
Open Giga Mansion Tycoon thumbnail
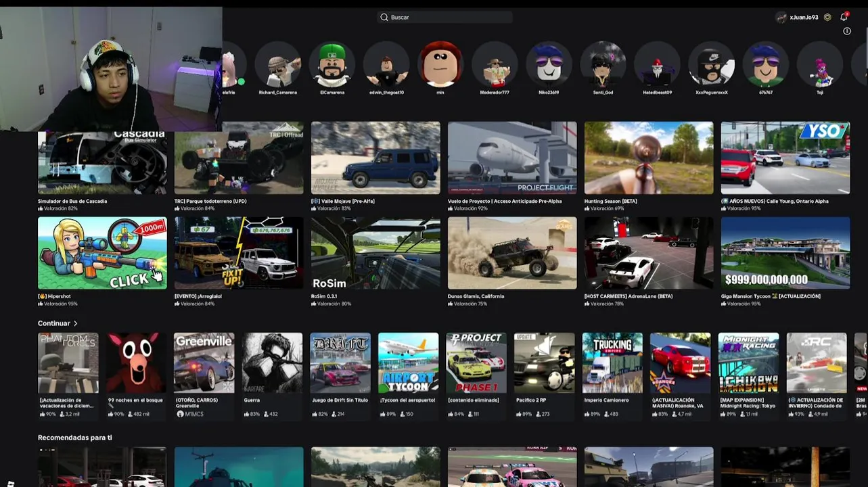point(785,253)
